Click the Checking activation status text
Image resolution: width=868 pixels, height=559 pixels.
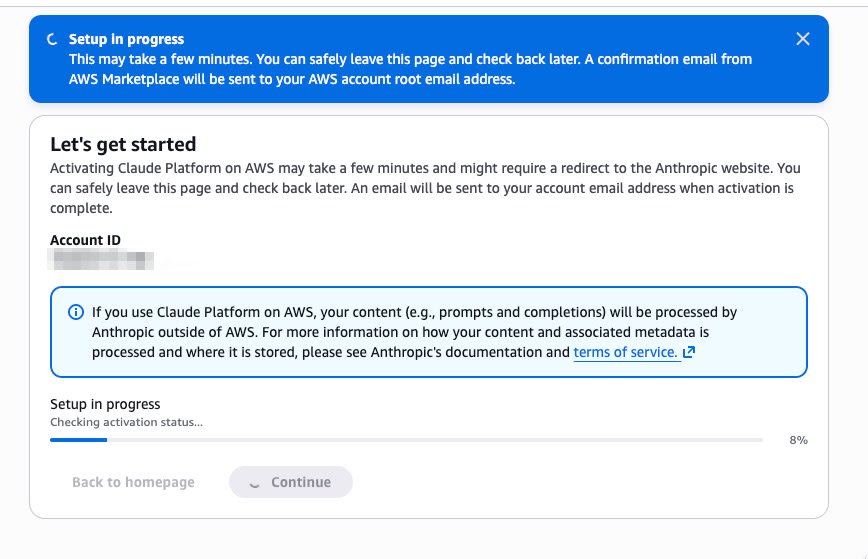click(126, 422)
